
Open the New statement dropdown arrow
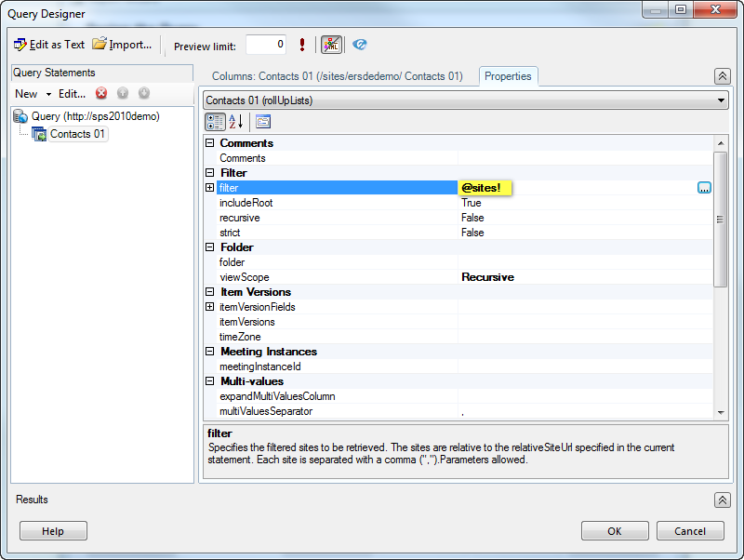coord(48,94)
